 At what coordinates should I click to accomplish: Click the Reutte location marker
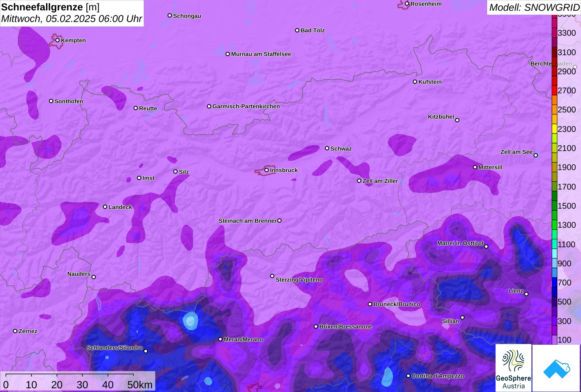pyautogui.click(x=136, y=108)
